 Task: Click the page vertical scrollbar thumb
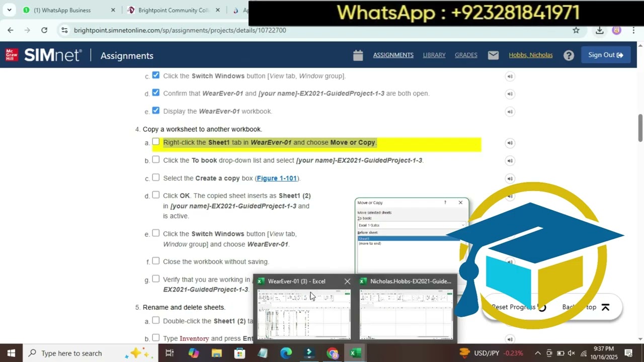(640, 128)
